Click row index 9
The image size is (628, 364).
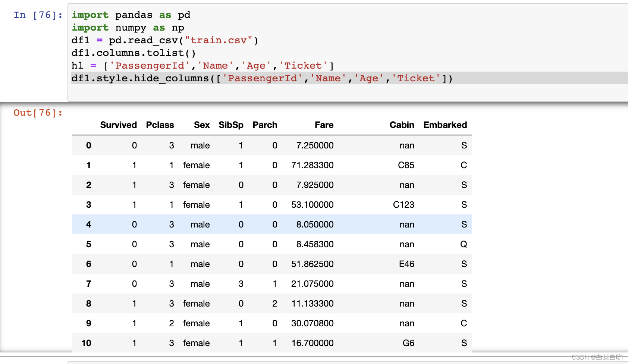coord(89,323)
